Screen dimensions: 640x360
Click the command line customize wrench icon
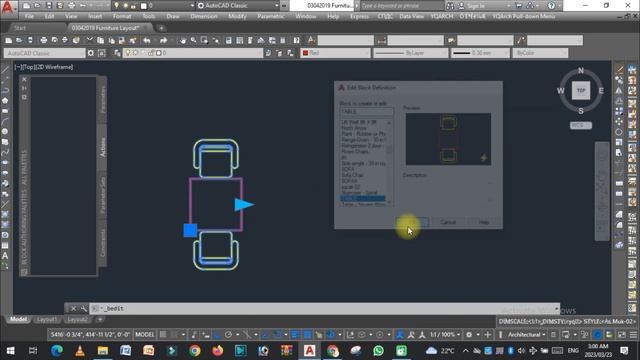tap(83, 309)
